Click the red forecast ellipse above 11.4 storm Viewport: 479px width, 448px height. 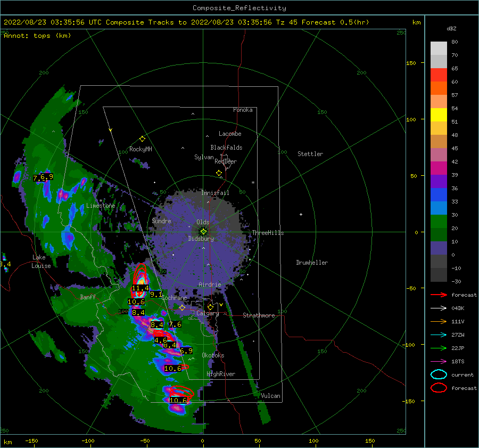(140, 273)
